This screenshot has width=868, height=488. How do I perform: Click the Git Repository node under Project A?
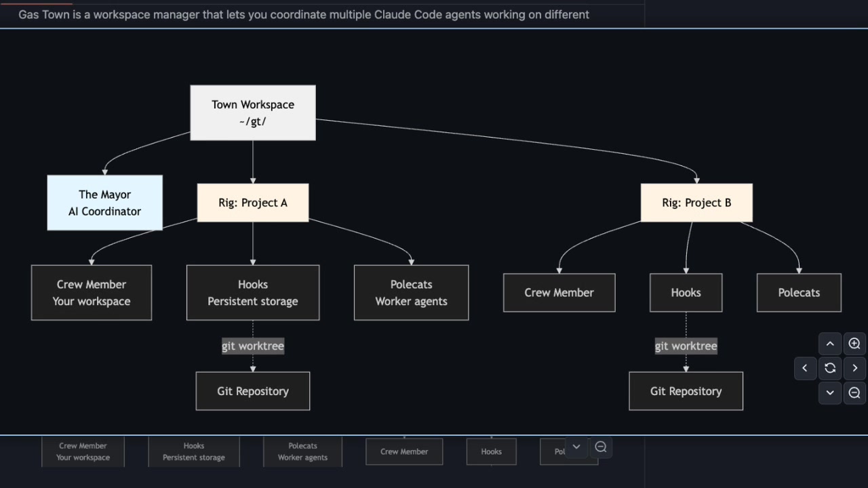252,391
